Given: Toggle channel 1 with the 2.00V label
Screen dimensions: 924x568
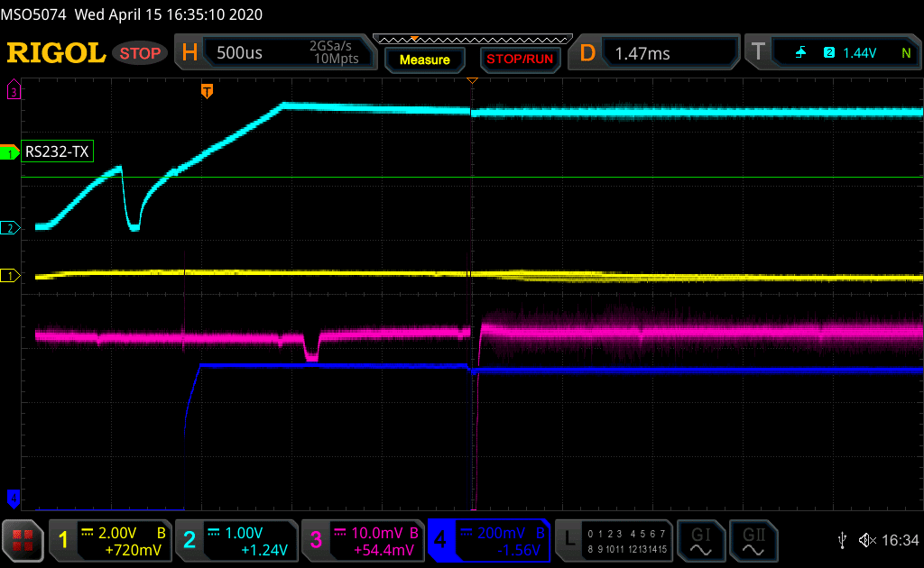Looking at the screenshot, I should pyautogui.click(x=109, y=540).
